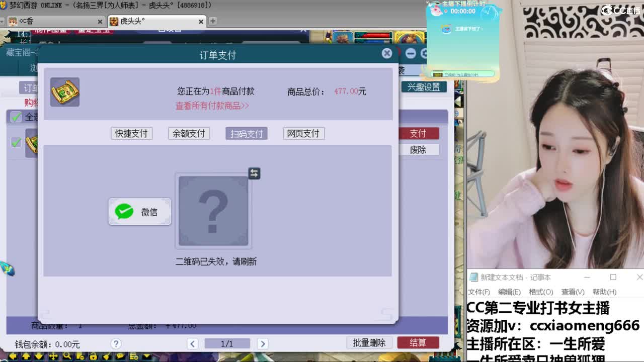644x362 pixels.
Task: Switch to the 网页支付 payment tab
Action: [x=303, y=133]
